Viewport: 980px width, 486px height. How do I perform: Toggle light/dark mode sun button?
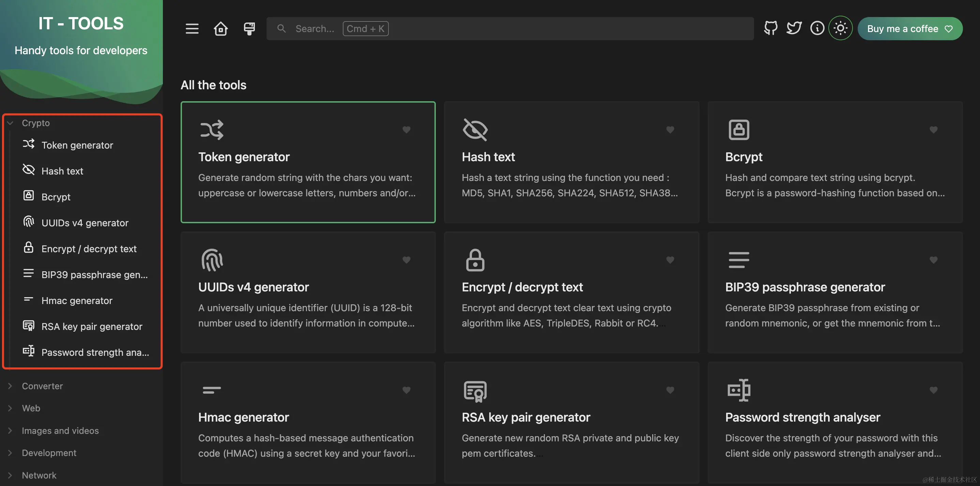coord(840,28)
